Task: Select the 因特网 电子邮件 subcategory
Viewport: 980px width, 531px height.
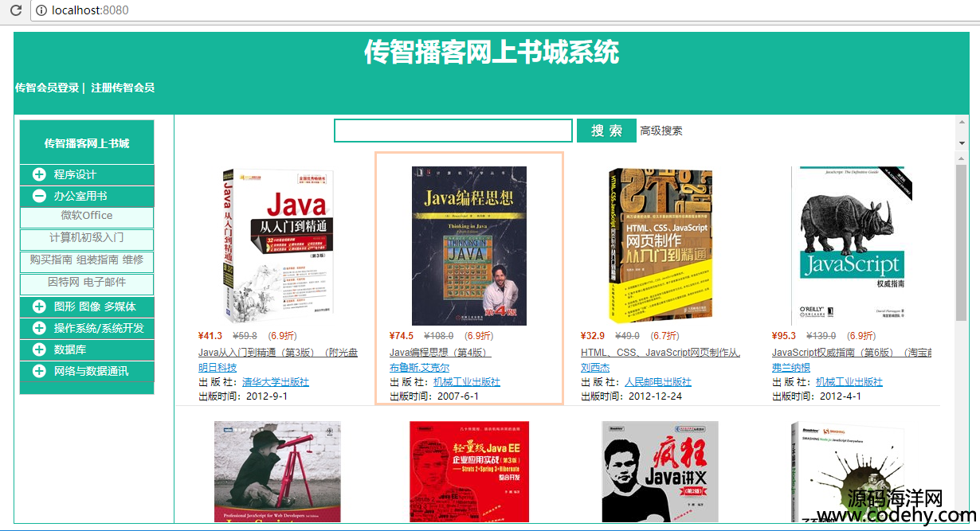Action: coord(87,283)
